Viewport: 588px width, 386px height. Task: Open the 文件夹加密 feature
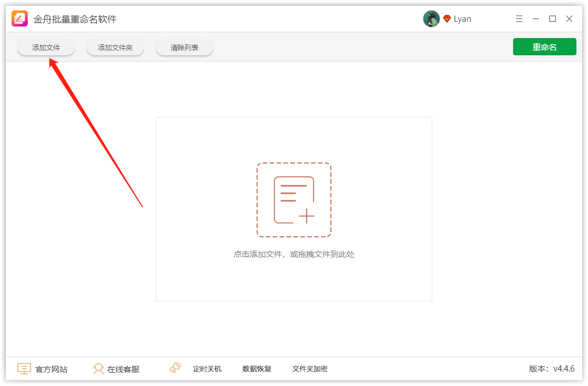310,369
